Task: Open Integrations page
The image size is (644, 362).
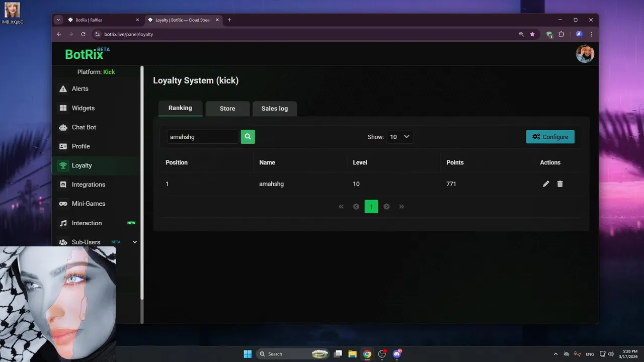Action: click(96, 185)
